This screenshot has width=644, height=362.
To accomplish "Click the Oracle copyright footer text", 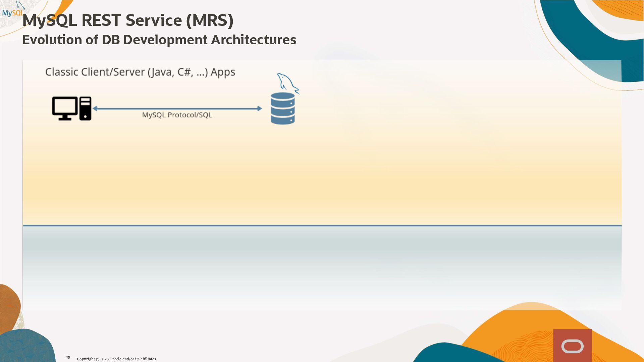I will pyautogui.click(x=117, y=359).
